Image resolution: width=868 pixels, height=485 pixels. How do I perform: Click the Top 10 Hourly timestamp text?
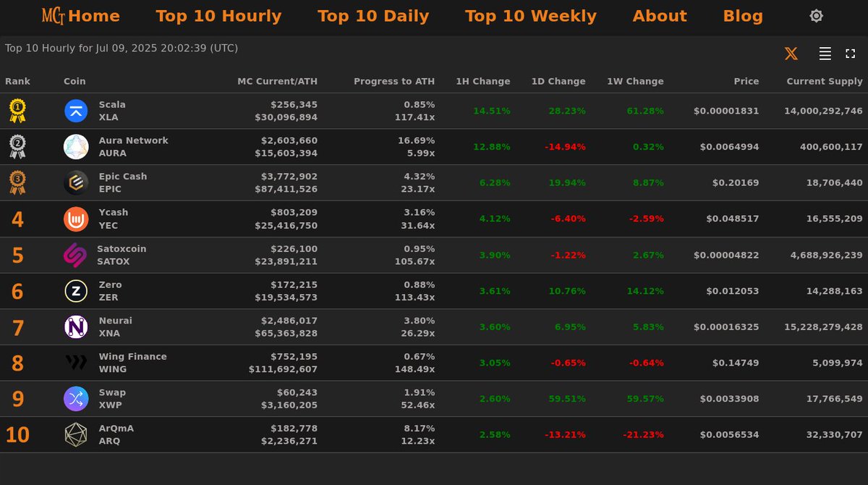pyautogui.click(x=122, y=48)
